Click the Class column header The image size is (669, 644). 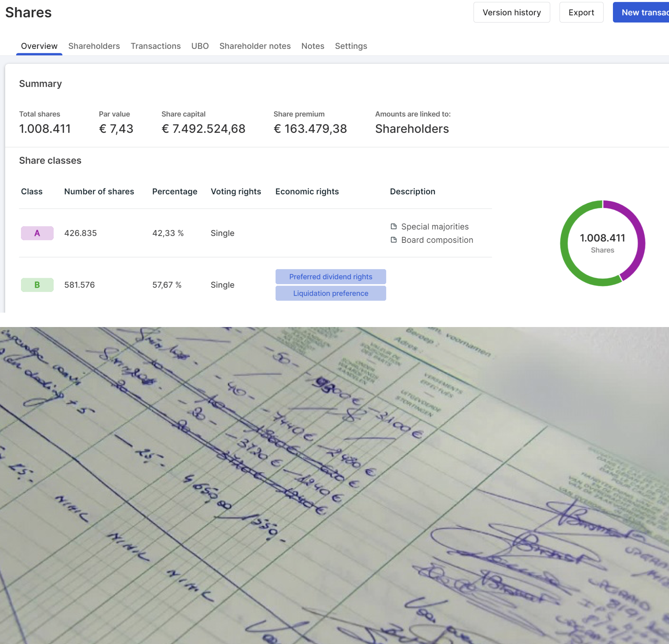[x=32, y=192]
